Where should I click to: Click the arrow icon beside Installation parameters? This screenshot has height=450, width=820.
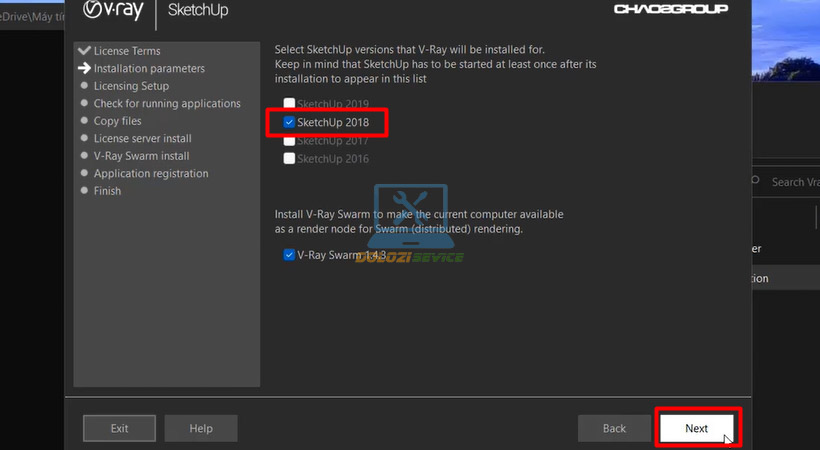click(84, 69)
